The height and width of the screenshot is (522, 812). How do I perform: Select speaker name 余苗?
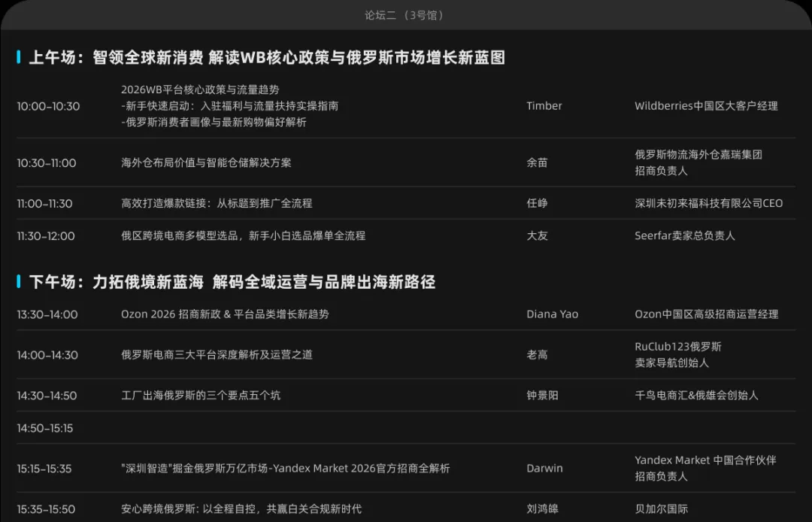[x=537, y=162]
